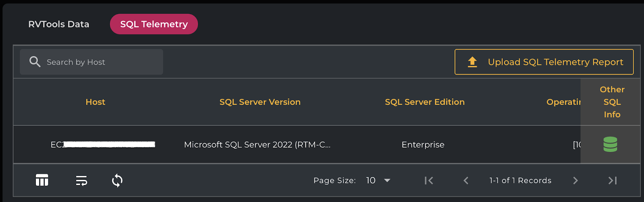Focus the Search by Host field
Screen dimensions: 644x202
101,62
